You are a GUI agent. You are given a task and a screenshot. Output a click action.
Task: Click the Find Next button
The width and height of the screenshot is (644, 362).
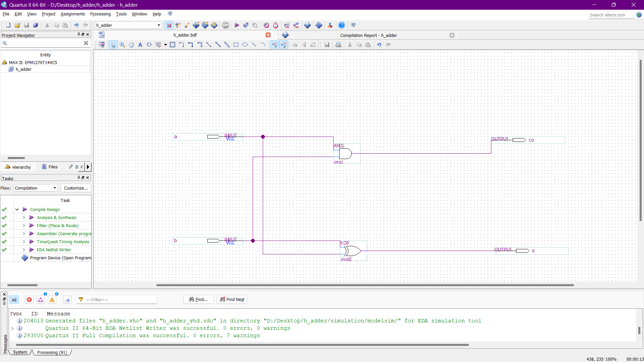[232, 299]
